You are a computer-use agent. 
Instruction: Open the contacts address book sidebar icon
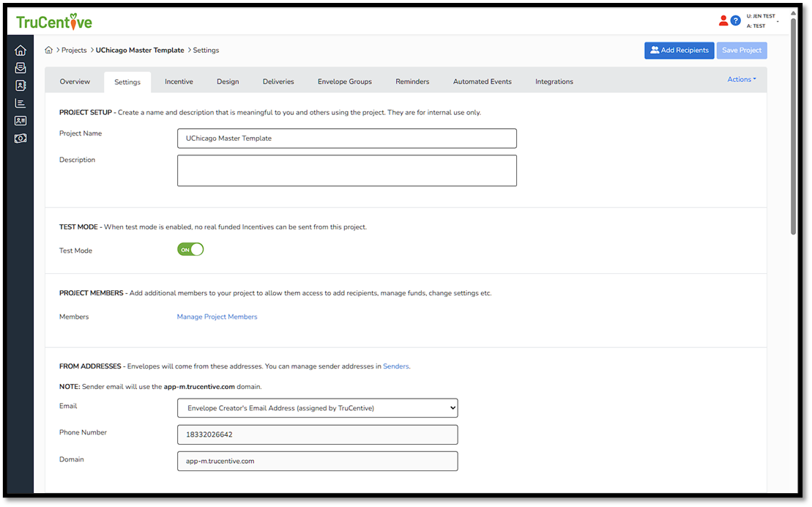tap(21, 86)
